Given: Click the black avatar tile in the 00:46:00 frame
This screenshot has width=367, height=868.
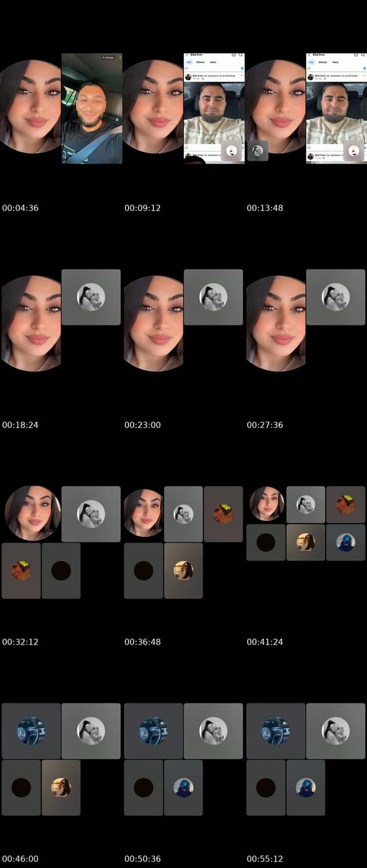Looking at the screenshot, I should pos(21,787).
